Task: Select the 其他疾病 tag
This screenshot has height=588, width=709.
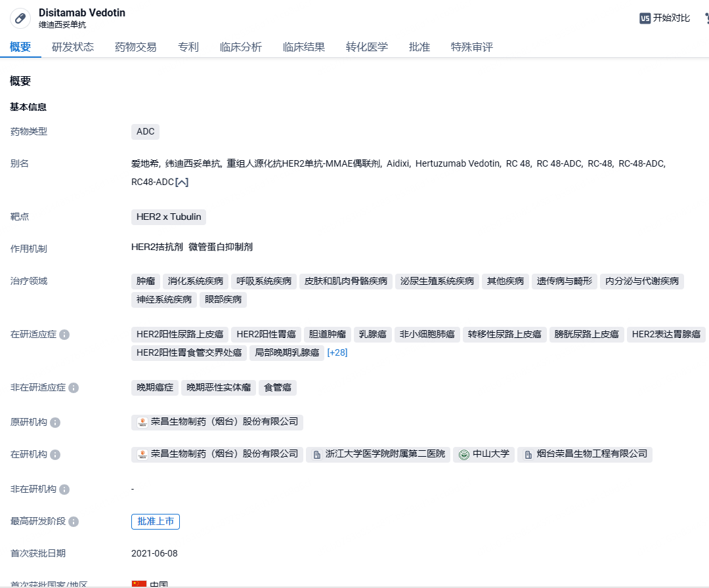Action: click(505, 281)
